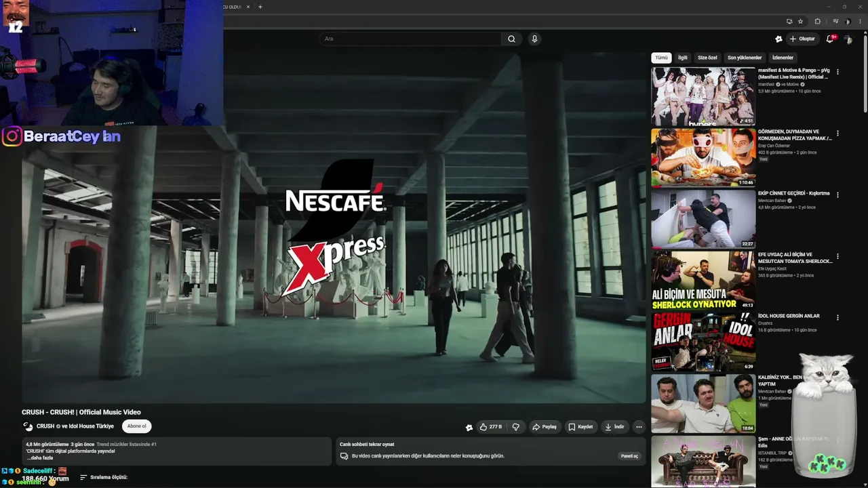Click the sparkle icon beside Oluştur
The height and width of the screenshot is (488, 868).
[778, 39]
